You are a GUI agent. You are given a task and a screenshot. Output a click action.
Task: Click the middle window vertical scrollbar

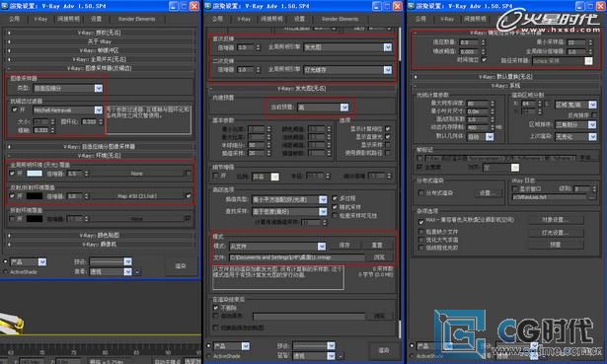click(x=400, y=182)
